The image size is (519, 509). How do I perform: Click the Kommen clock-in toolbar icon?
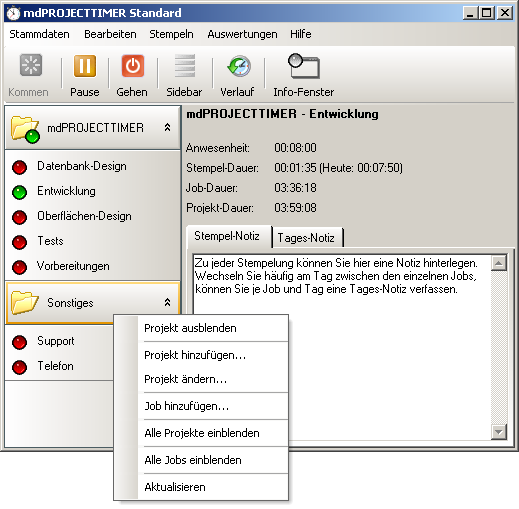click(x=31, y=65)
